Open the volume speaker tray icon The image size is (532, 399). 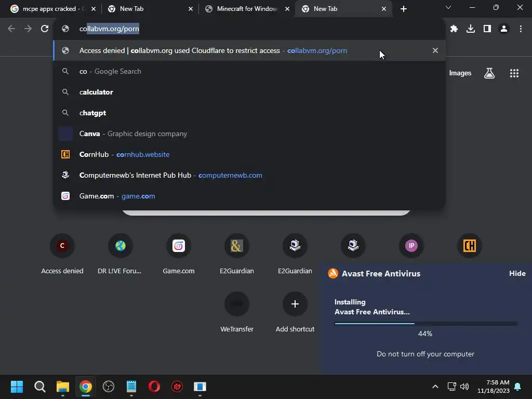pyautogui.click(x=464, y=387)
